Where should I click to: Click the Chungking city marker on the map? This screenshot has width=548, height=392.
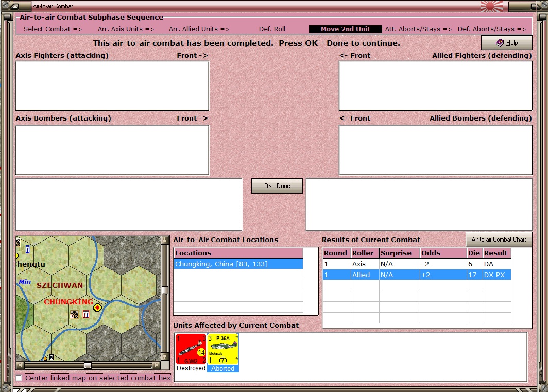(97, 308)
